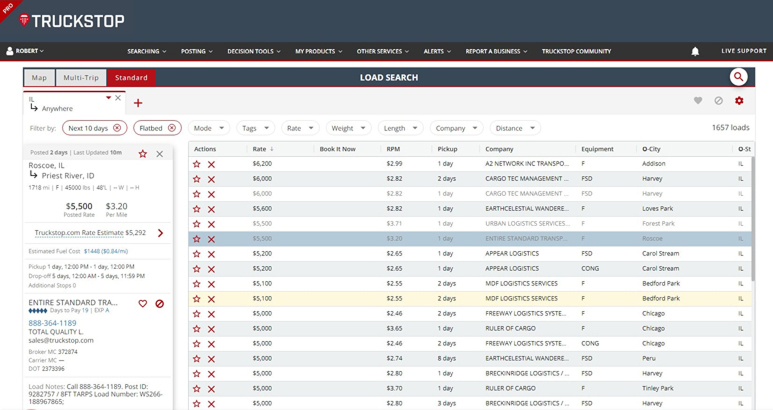This screenshot has height=410, width=773.
Task: Open the DECISION TOOLS menu
Action: click(x=254, y=51)
